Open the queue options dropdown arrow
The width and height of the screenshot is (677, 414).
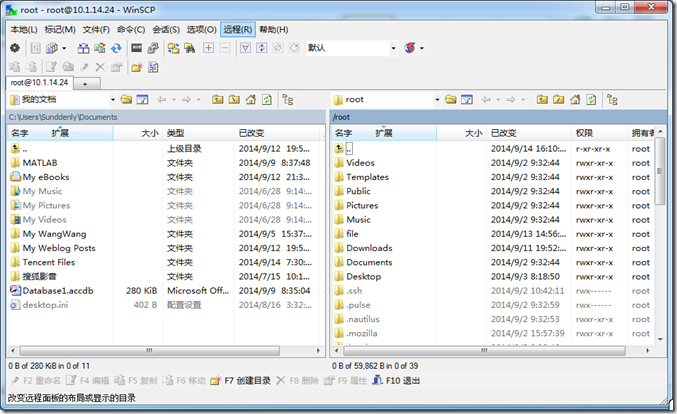(x=64, y=48)
